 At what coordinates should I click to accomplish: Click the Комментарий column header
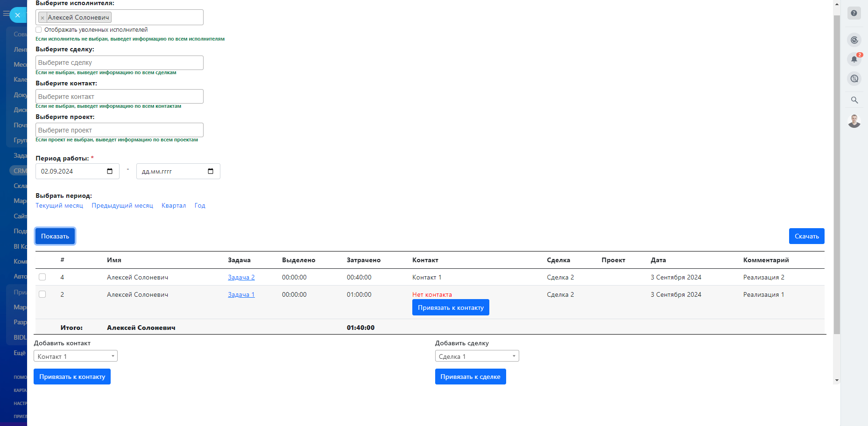[x=766, y=260]
